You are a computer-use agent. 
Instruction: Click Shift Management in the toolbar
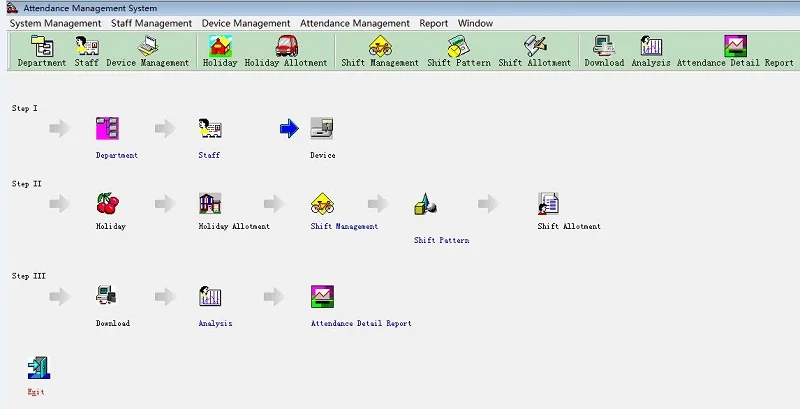[380, 50]
